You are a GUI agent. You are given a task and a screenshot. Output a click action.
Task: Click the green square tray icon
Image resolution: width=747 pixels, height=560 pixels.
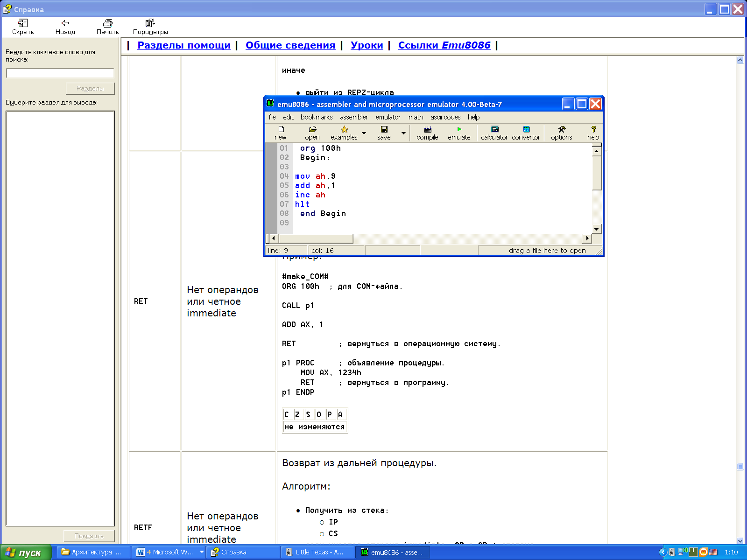[x=693, y=552]
